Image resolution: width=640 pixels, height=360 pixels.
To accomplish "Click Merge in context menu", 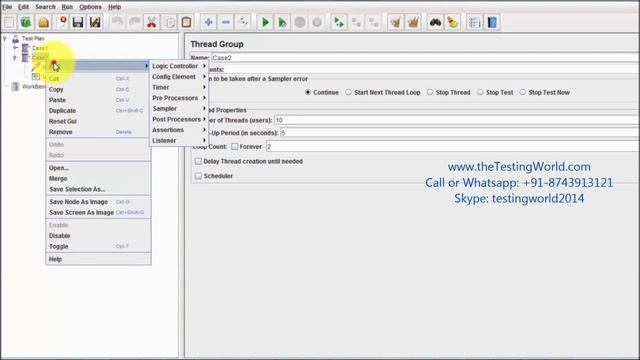I will pyautogui.click(x=98, y=179).
